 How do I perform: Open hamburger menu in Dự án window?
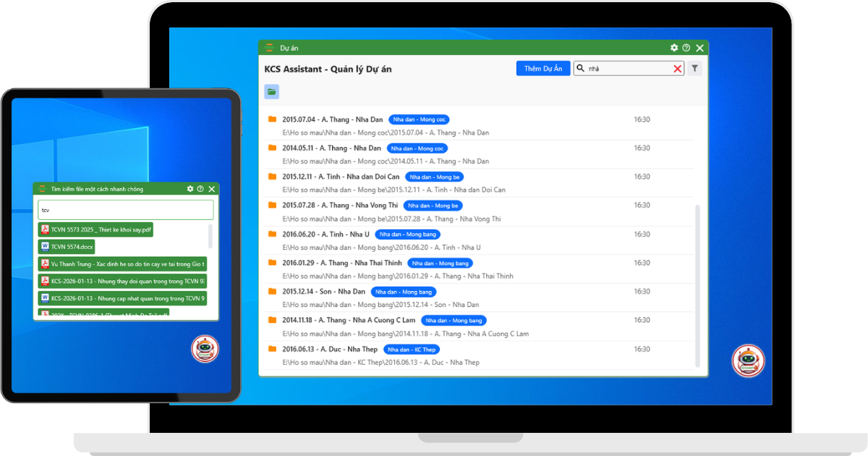(x=269, y=48)
